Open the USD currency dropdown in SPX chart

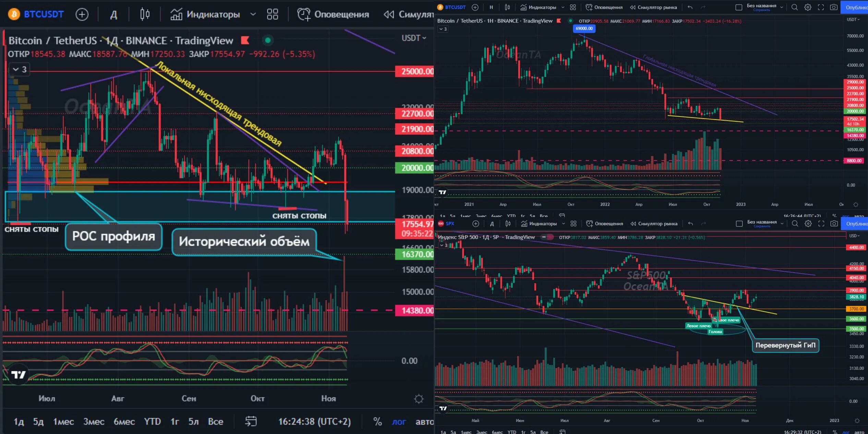(854, 236)
